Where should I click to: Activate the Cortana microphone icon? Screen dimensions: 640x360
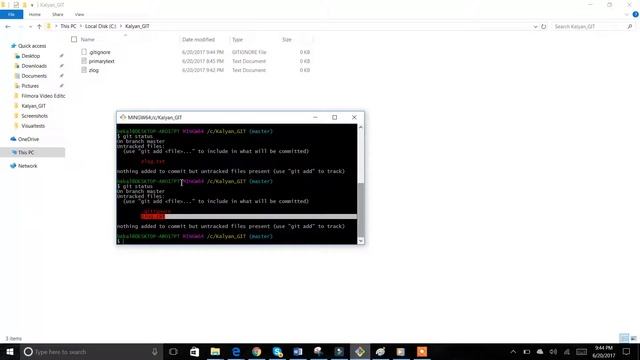click(155, 352)
